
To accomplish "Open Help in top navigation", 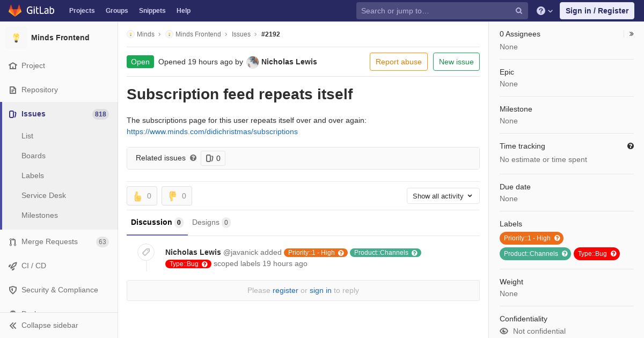I will [x=184, y=11].
